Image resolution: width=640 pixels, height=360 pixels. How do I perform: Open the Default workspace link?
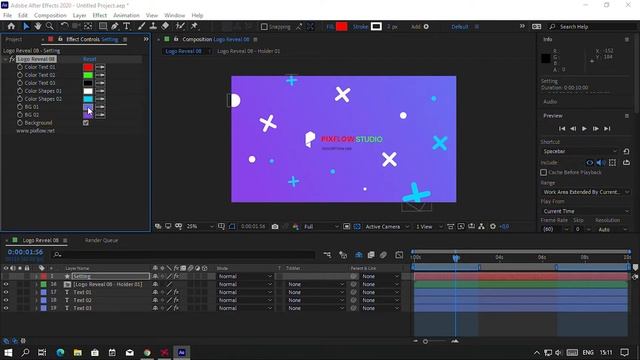[x=459, y=27]
